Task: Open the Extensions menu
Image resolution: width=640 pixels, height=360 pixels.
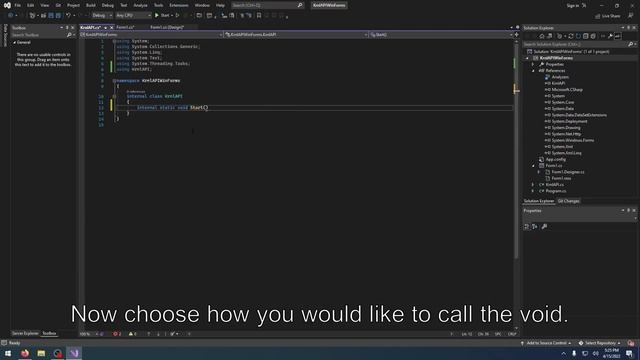Action: coord(179,5)
